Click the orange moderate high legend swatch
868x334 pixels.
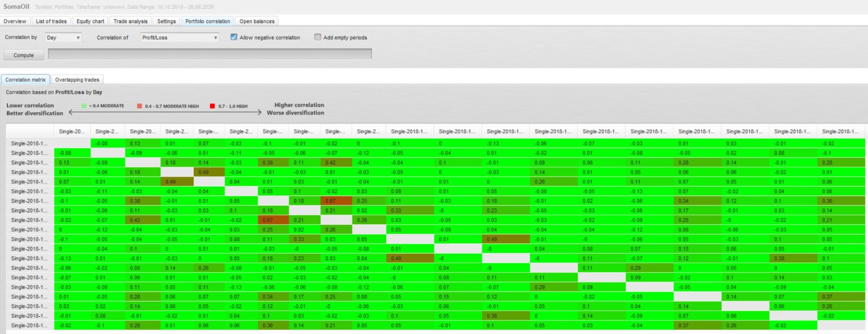(140, 106)
